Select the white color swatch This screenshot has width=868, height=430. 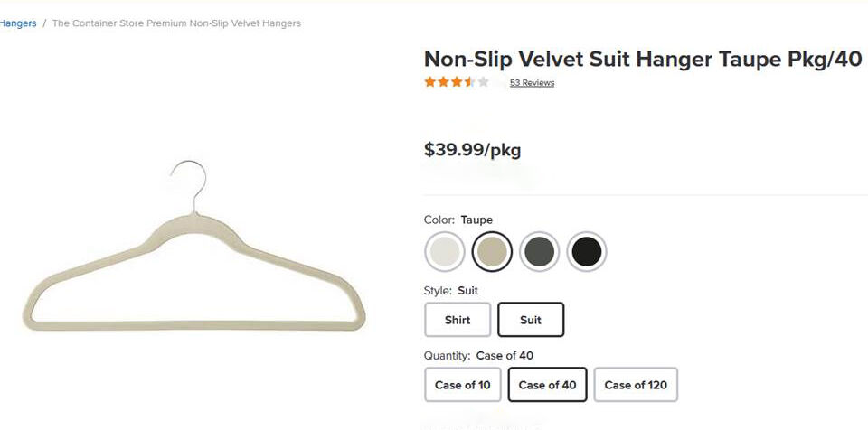point(445,252)
